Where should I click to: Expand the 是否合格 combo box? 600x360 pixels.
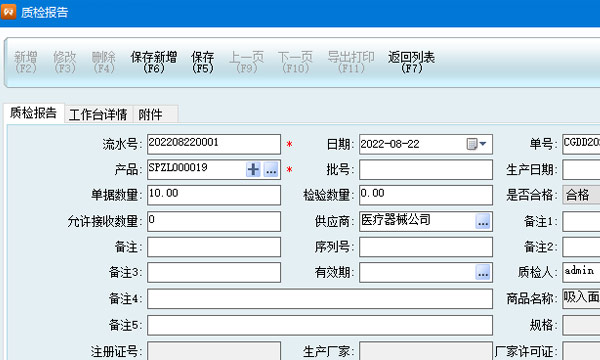[x=581, y=195]
